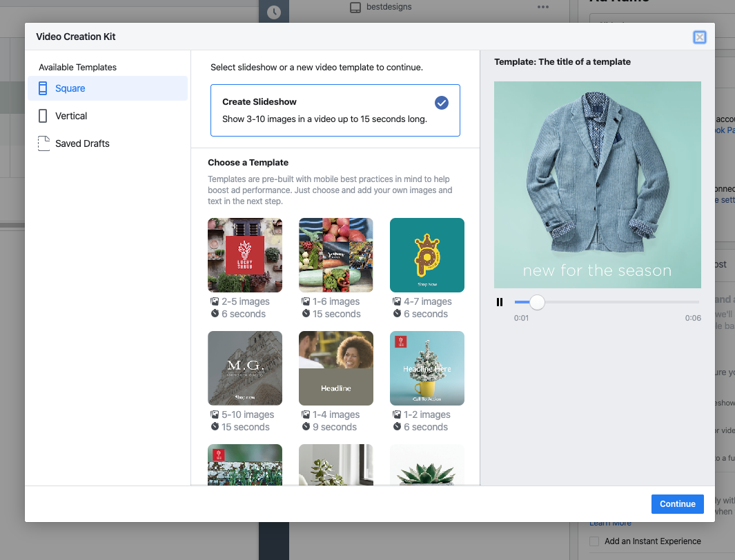The height and width of the screenshot is (560, 735).
Task: Click the clock icon in background sidebar
Action: pos(274,12)
